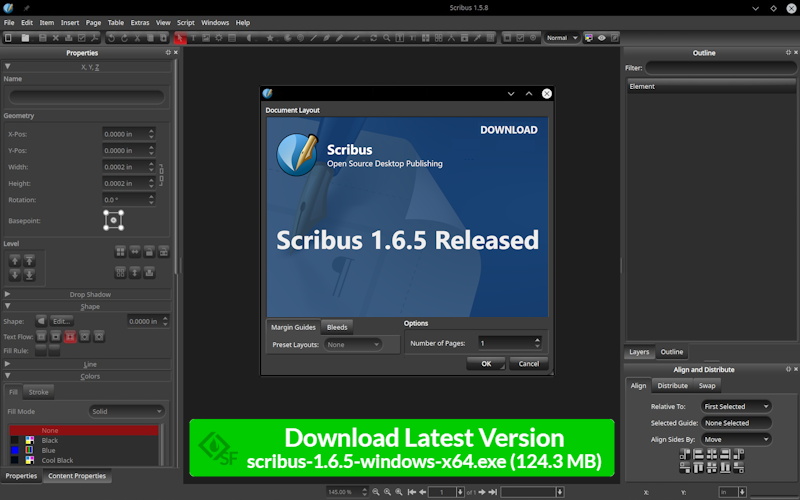Click the preview mode eye icon
Viewport: 800px width, 500px height.
pyautogui.click(x=602, y=38)
